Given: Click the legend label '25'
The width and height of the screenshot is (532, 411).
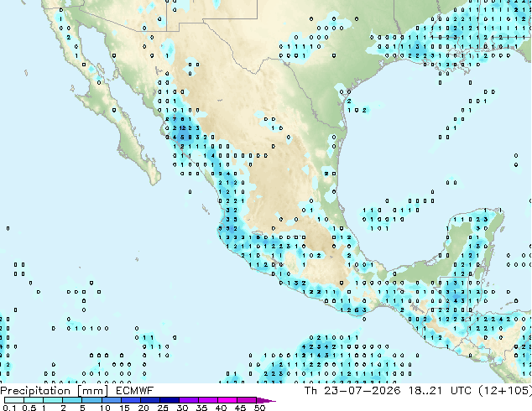Looking at the screenshot, I should 163,408.
